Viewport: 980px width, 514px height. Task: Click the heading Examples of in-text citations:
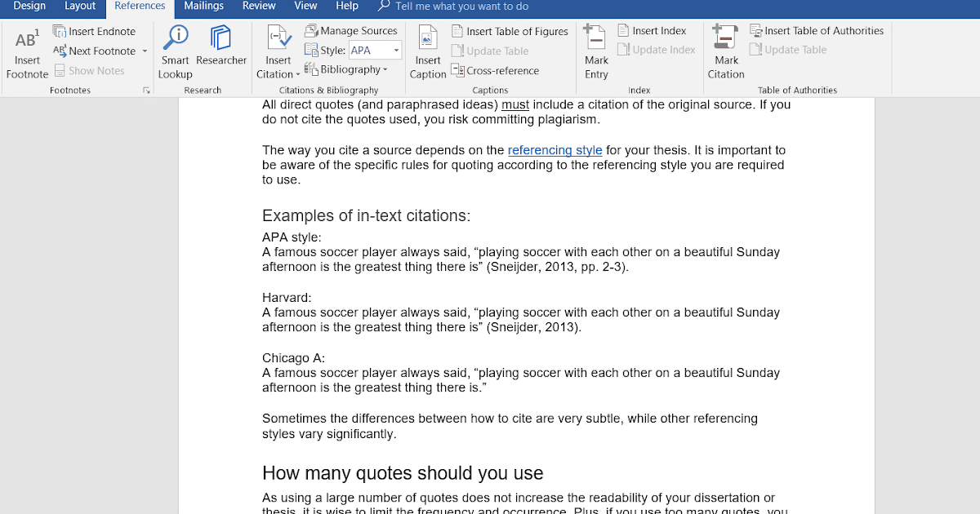coord(367,216)
